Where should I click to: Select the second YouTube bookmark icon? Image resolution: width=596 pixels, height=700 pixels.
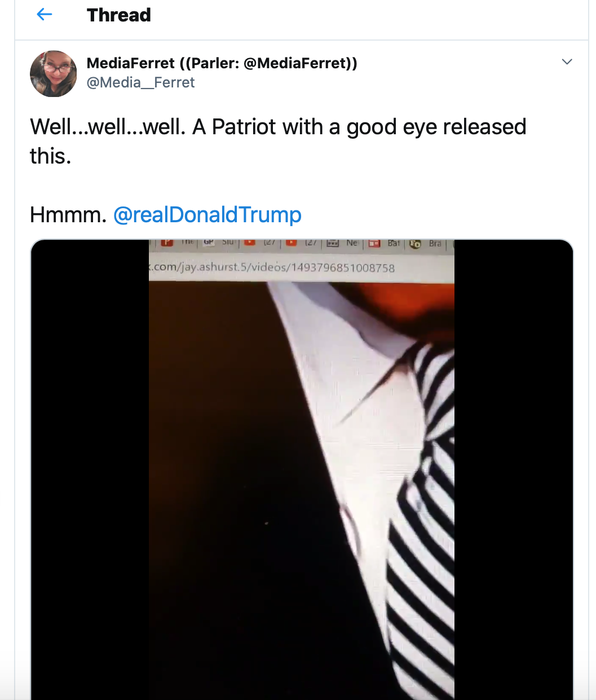click(292, 243)
